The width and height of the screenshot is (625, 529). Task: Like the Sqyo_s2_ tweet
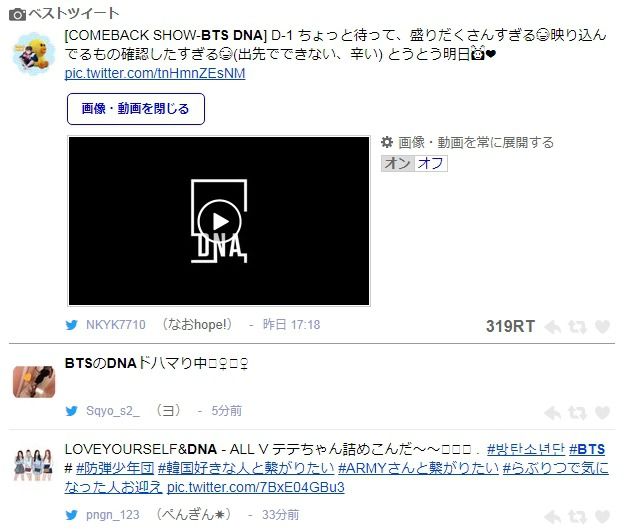click(x=602, y=413)
